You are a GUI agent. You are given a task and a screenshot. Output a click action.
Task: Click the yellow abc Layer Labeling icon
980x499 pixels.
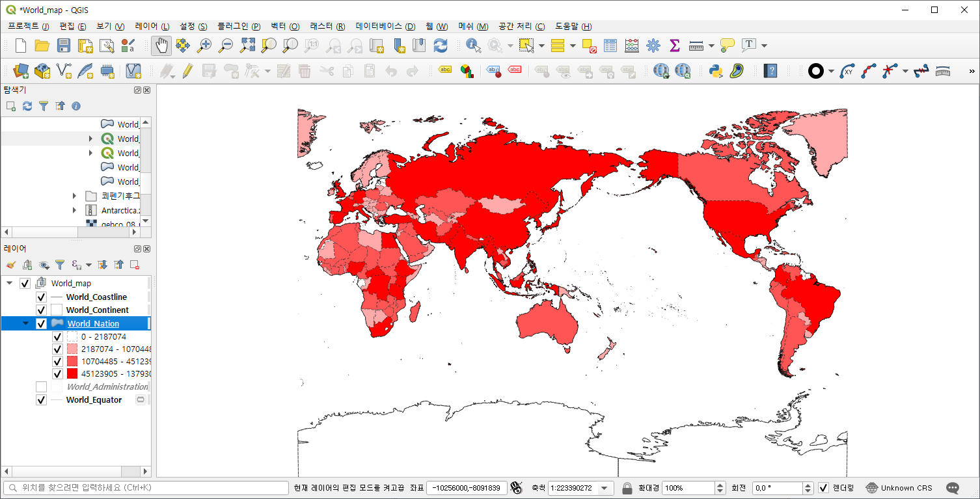pyautogui.click(x=445, y=70)
